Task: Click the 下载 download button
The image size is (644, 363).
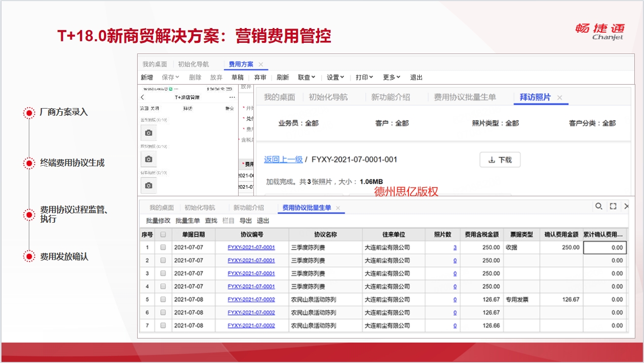Action: coord(500,160)
